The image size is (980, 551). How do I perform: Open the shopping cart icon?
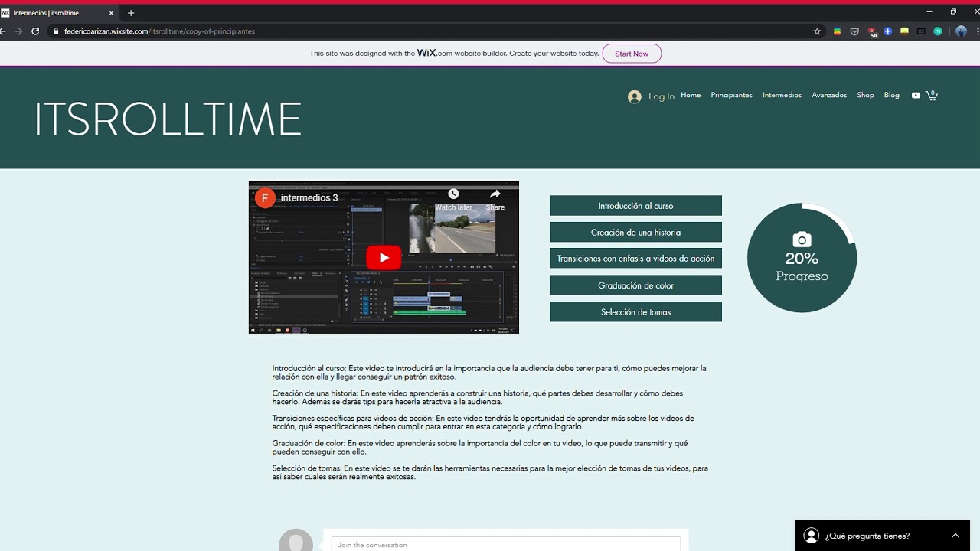(x=932, y=95)
